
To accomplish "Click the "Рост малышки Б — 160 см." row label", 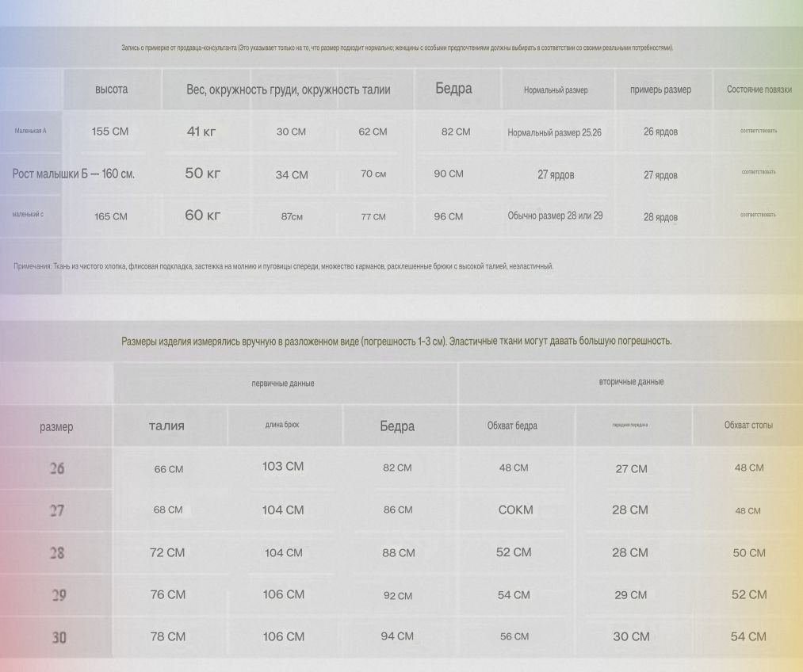I will (x=74, y=174).
